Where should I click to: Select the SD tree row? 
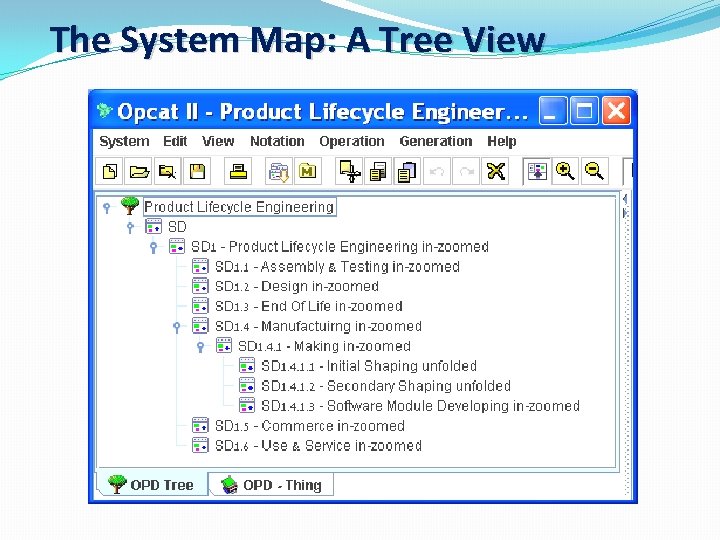pyautogui.click(x=177, y=226)
